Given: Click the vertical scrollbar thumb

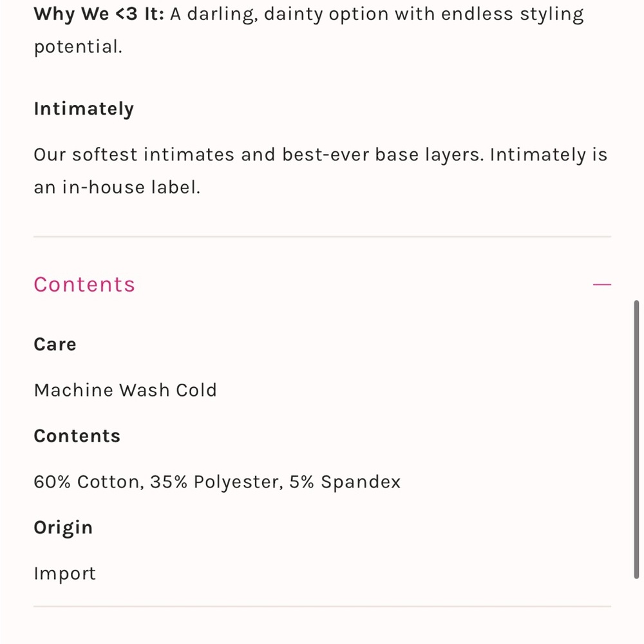Looking at the screenshot, I should pos(636,439).
